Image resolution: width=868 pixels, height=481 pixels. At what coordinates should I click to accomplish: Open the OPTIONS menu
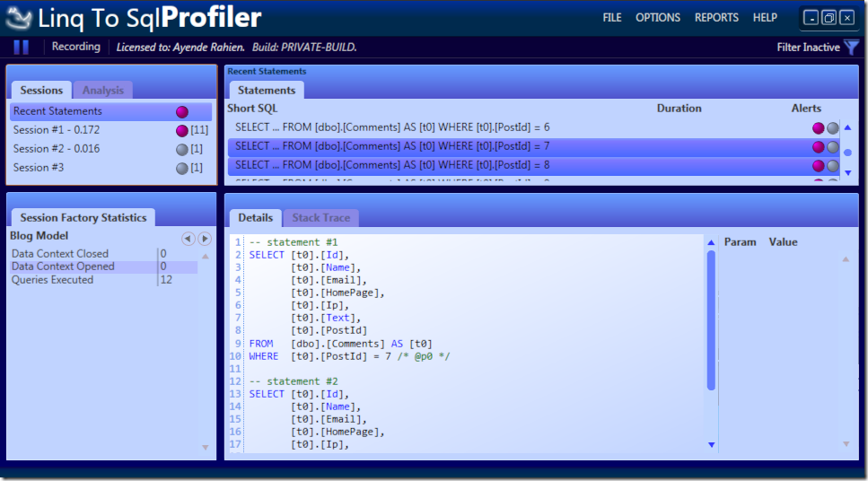658,18
